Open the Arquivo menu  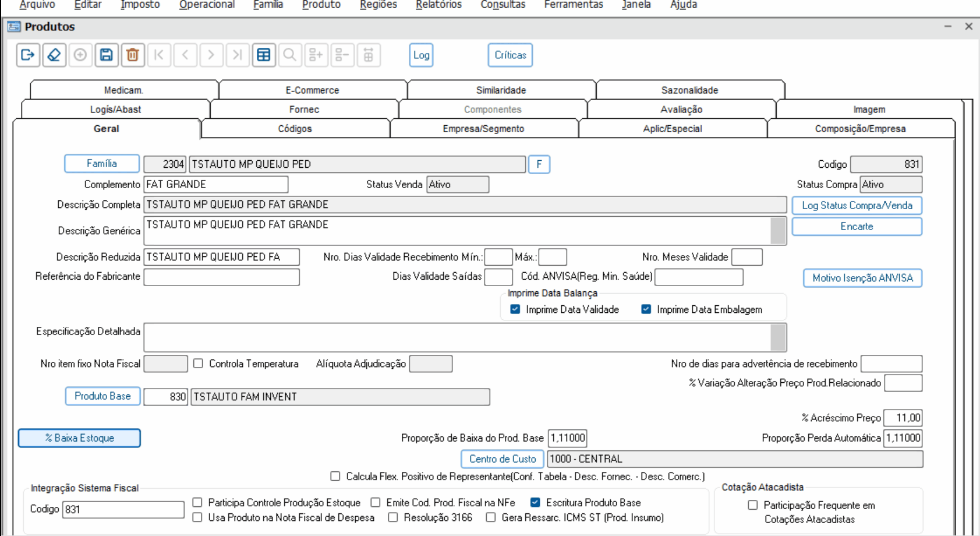[x=37, y=5]
